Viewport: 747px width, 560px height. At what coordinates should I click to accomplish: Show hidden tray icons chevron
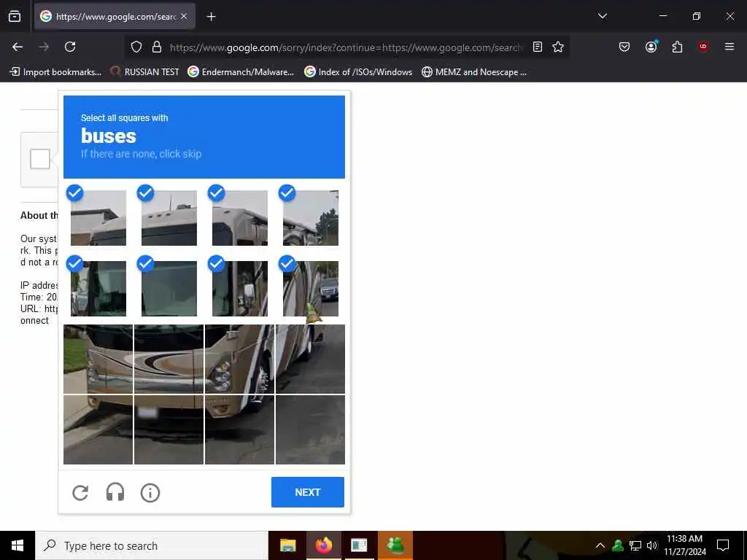(x=600, y=545)
